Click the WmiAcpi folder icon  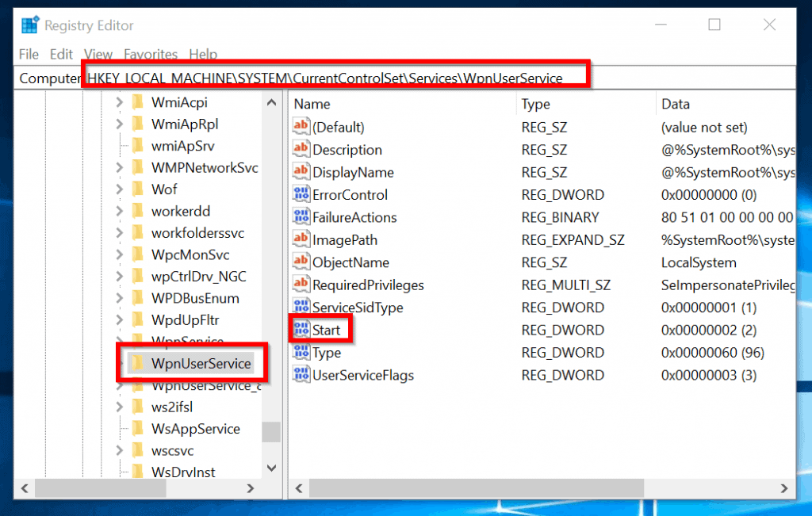pyautogui.click(x=138, y=102)
